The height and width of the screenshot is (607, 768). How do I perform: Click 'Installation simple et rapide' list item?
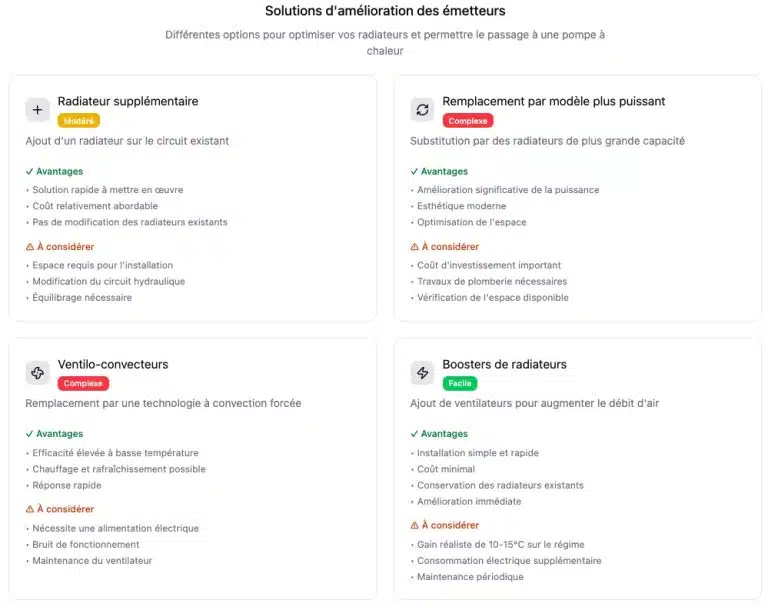coord(477,453)
